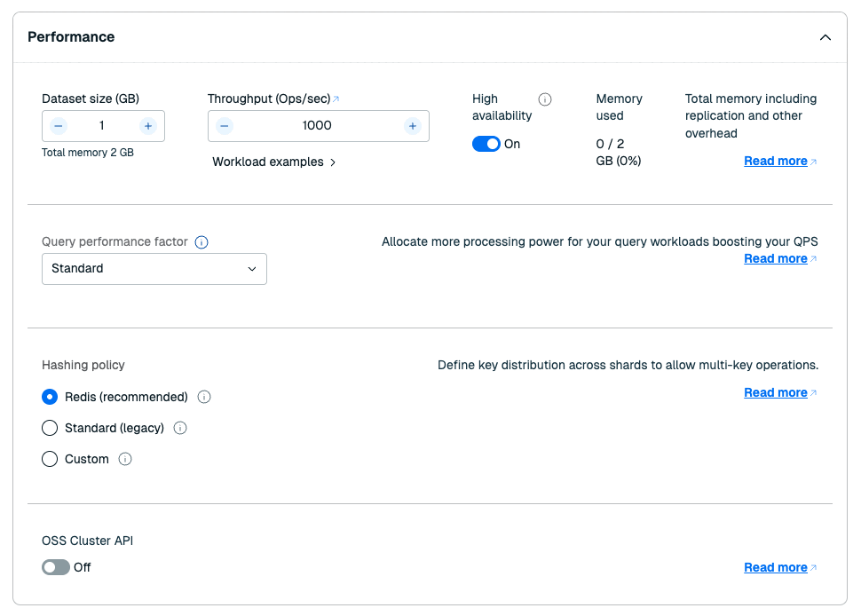Increase Dataset size with plus button
This screenshot has height=616, width=861.
pyautogui.click(x=148, y=126)
